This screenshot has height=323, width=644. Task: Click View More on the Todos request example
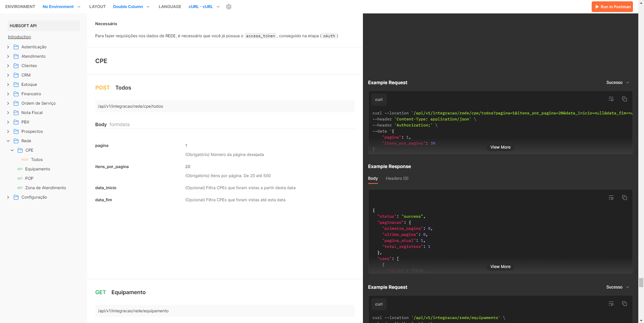(500, 147)
